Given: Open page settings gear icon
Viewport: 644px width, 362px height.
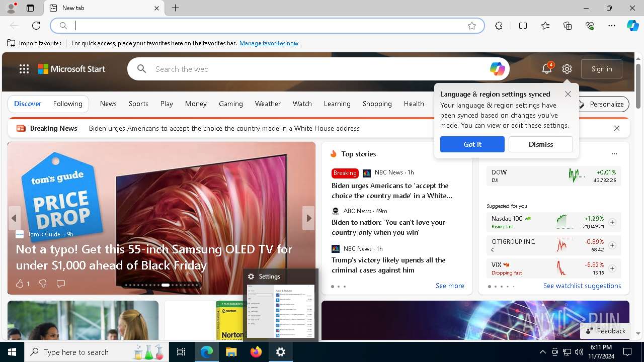Looking at the screenshot, I should 567,69.
